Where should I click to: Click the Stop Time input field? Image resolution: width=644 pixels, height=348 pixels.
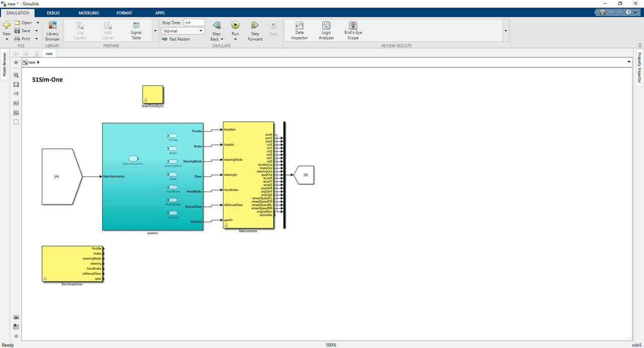click(194, 23)
